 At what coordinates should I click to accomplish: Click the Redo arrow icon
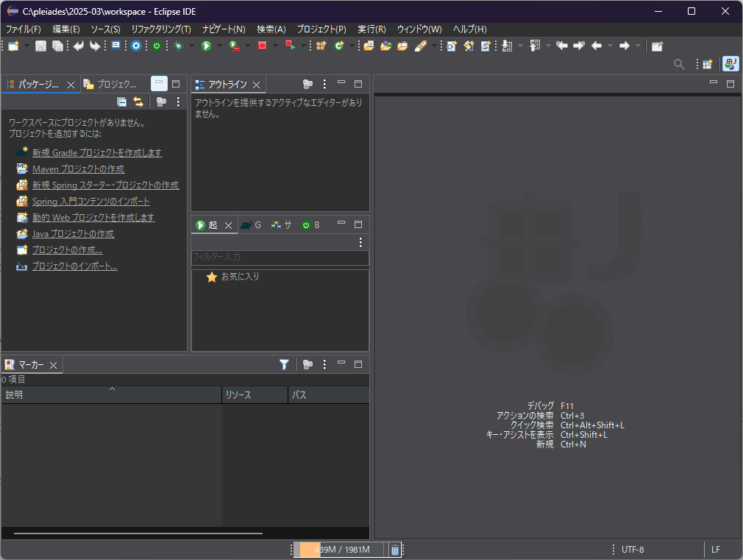pyautogui.click(x=95, y=46)
